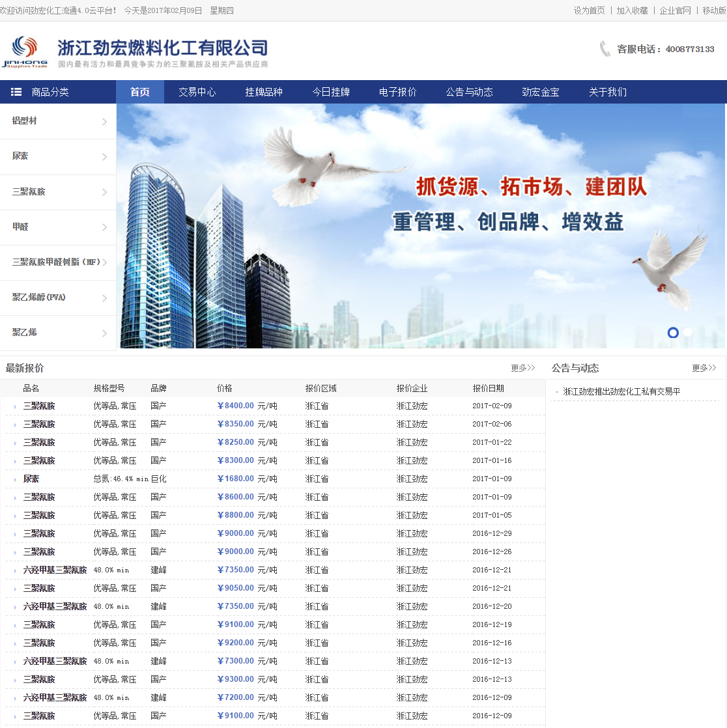Switch to 移动版 link

(x=715, y=10)
